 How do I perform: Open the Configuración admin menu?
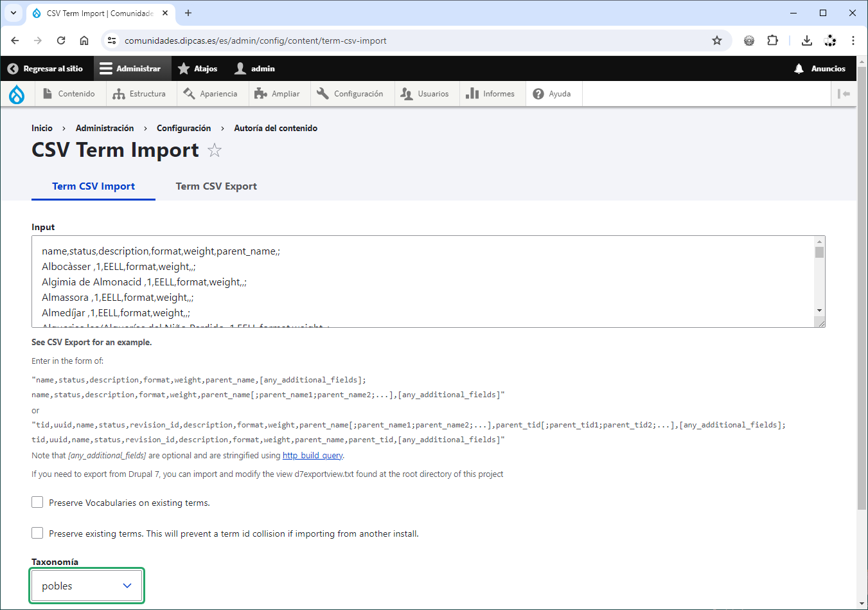pyautogui.click(x=350, y=94)
